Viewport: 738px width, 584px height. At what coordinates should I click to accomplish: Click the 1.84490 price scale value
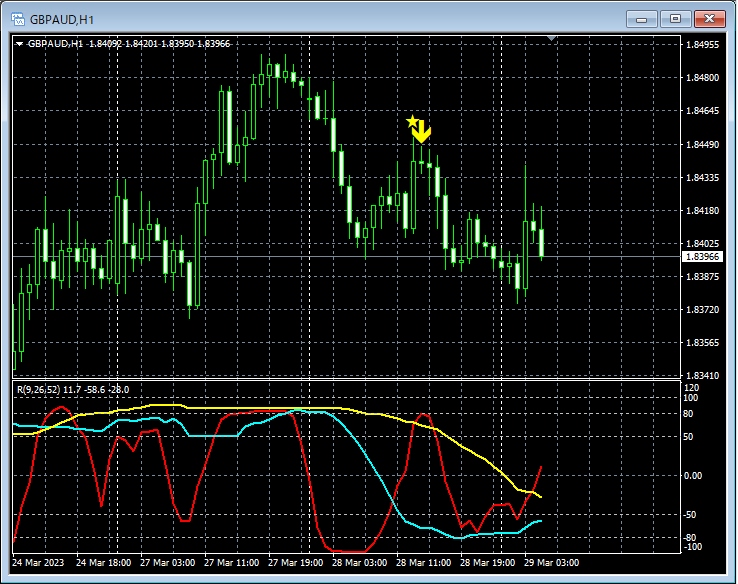tap(703, 144)
